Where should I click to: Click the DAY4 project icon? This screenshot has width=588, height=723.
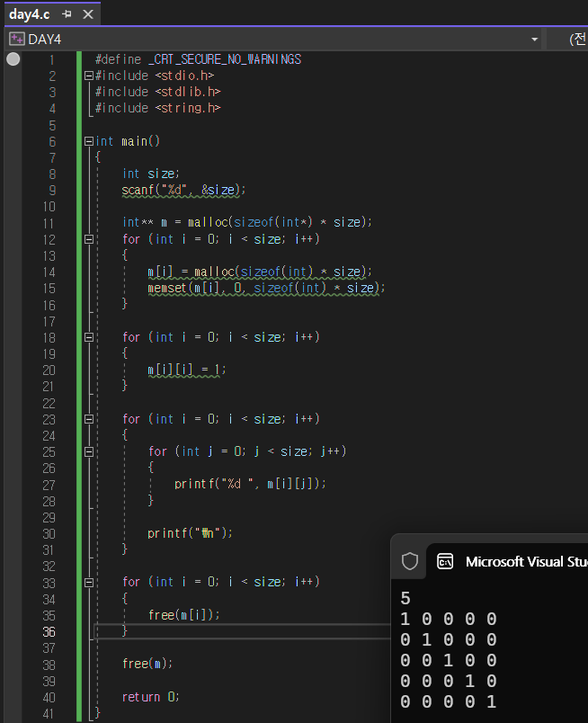pyautogui.click(x=16, y=40)
